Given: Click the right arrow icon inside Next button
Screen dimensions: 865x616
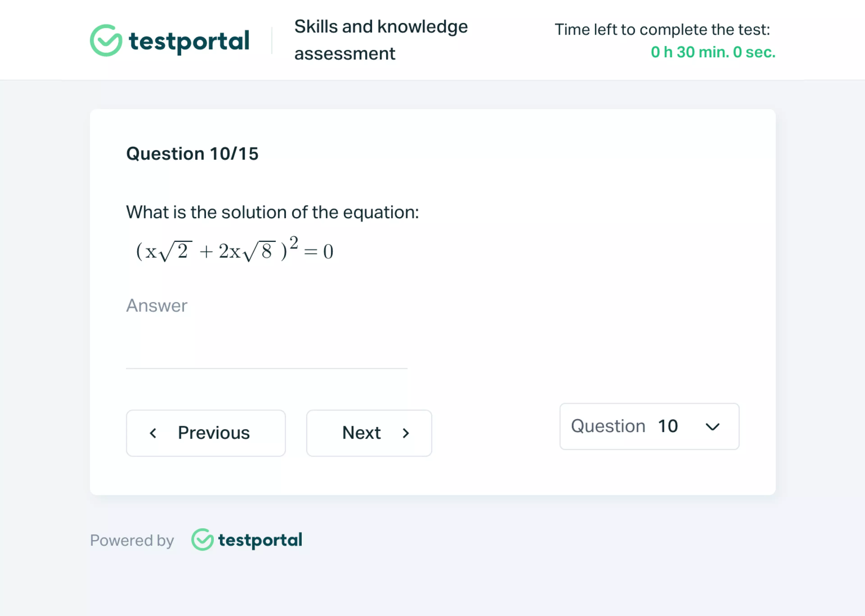Looking at the screenshot, I should (406, 433).
